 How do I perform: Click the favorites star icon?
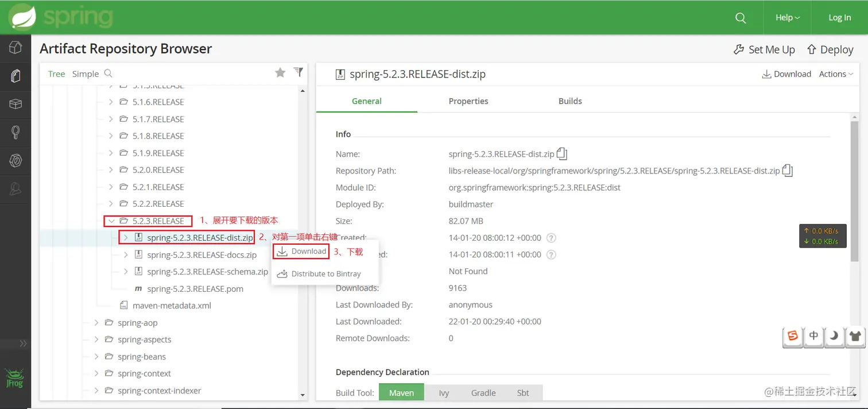pos(280,72)
